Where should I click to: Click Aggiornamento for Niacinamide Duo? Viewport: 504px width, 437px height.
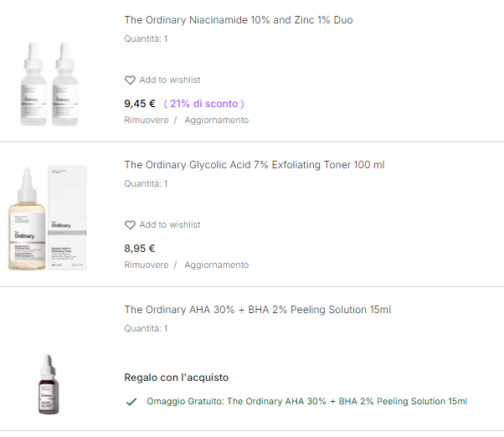pyautogui.click(x=216, y=121)
